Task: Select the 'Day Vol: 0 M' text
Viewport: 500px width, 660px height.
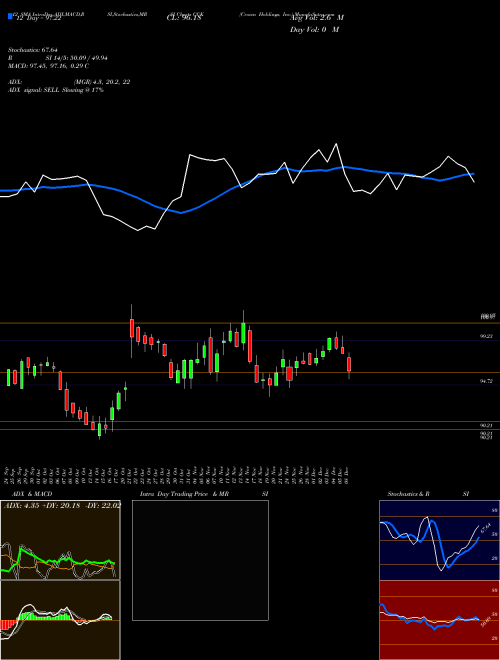Action: 314,30
